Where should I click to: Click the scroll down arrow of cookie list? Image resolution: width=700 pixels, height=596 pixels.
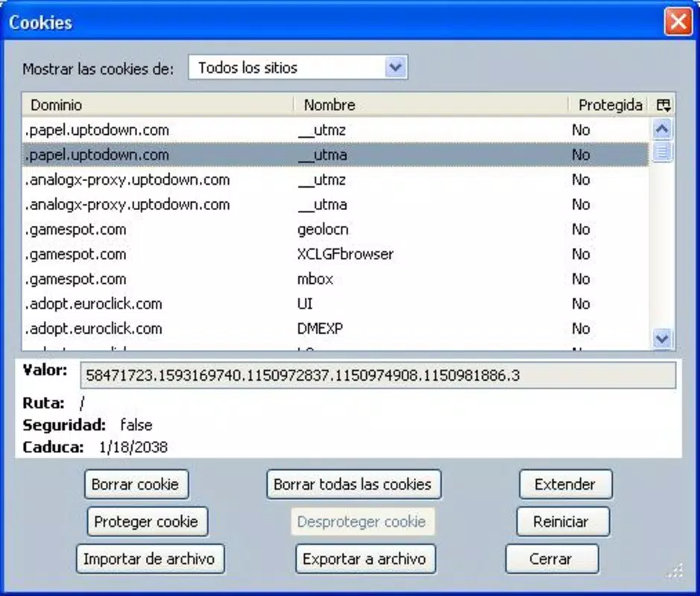coord(661,338)
